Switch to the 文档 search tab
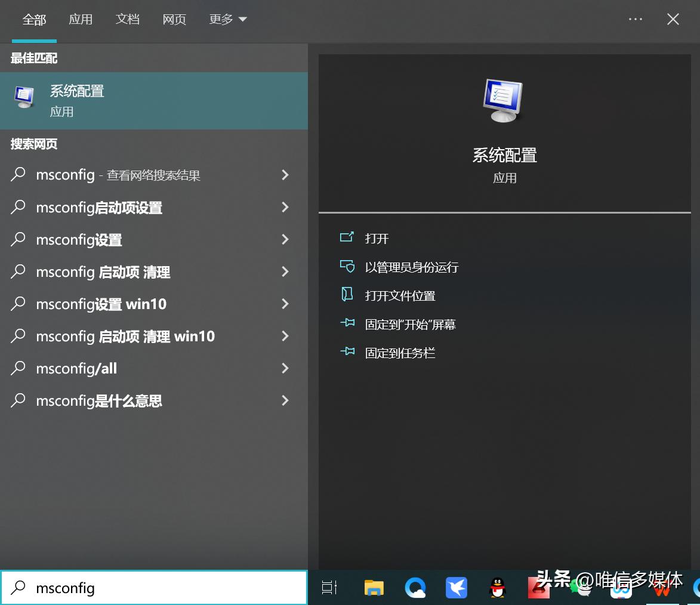Screen dimensions: 700x605 point(127,19)
